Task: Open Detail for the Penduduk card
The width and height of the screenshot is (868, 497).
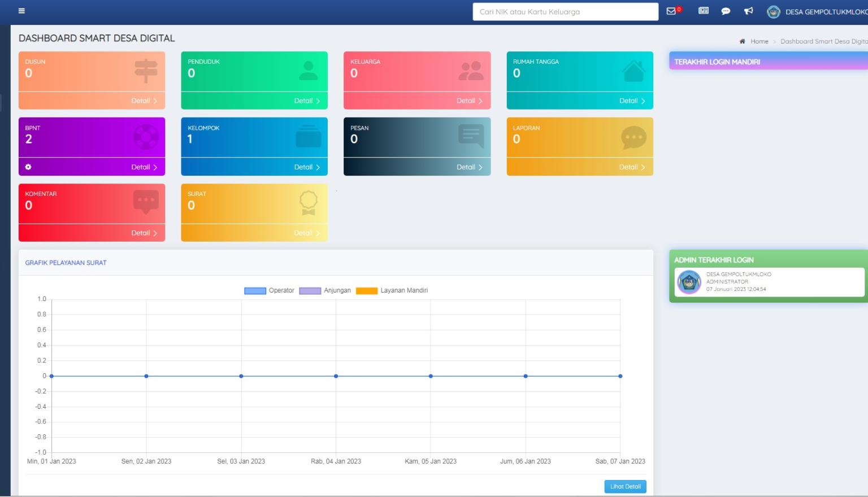Action: (307, 101)
